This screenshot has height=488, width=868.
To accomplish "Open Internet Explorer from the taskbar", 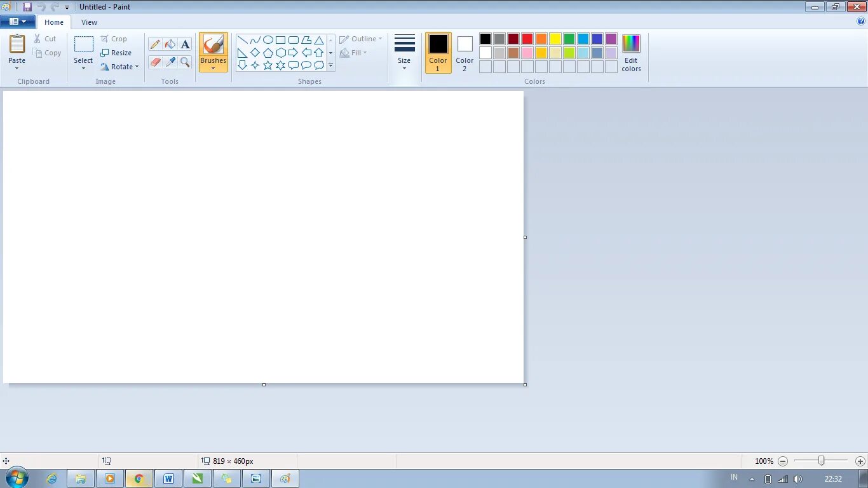I will pyautogui.click(x=51, y=479).
